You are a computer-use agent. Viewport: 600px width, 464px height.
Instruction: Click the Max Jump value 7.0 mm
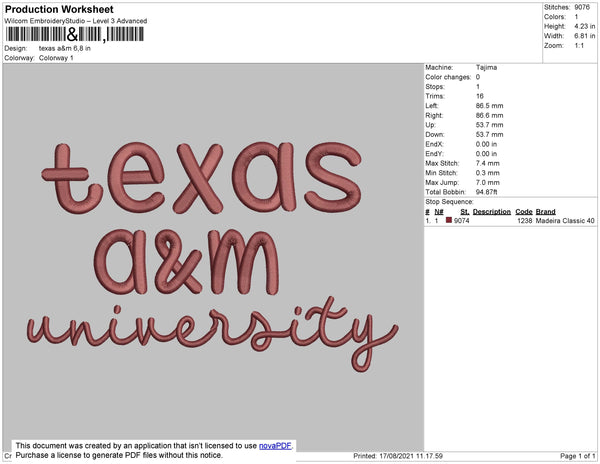(488, 182)
